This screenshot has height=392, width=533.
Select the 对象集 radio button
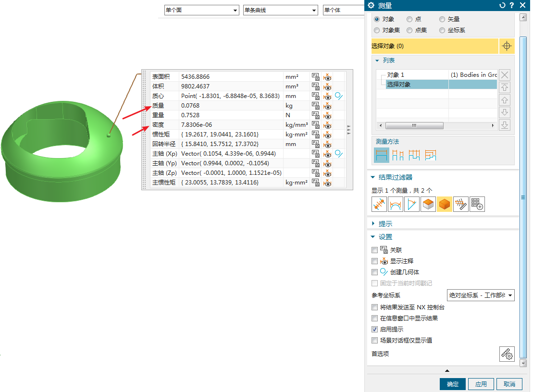pyautogui.click(x=377, y=30)
